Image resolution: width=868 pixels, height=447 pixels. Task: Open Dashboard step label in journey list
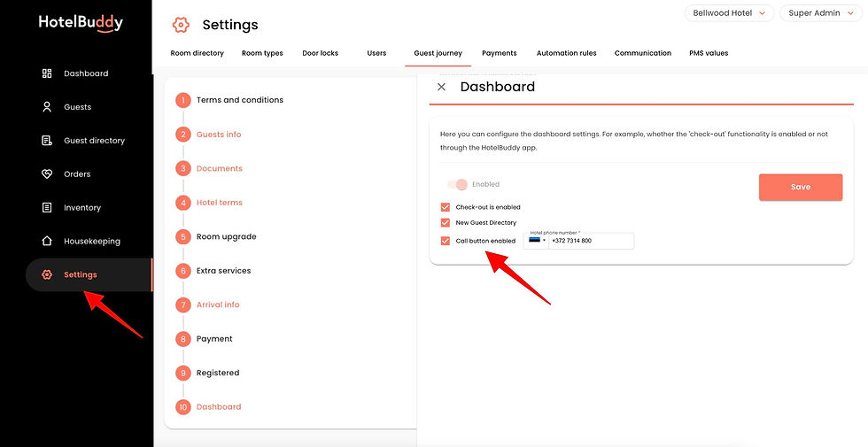tap(219, 407)
